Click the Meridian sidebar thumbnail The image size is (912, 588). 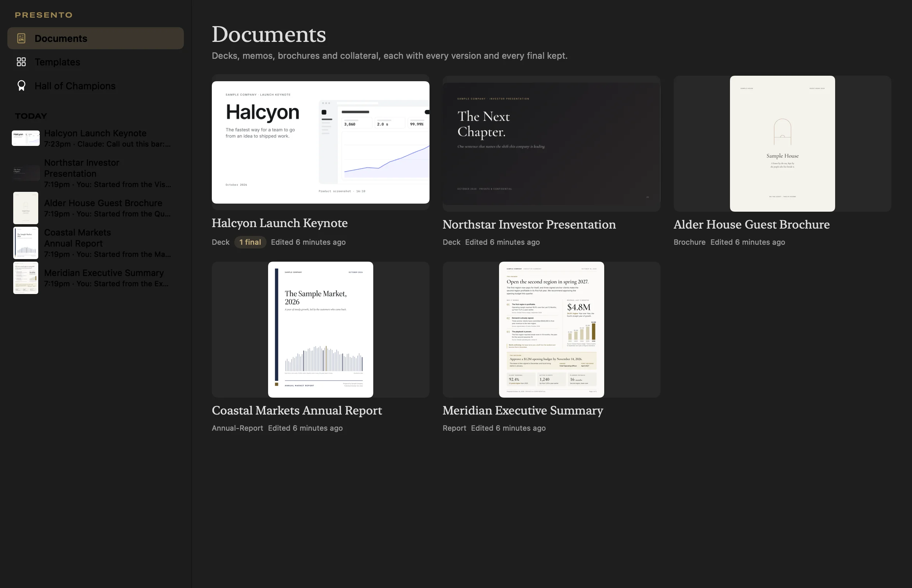(x=26, y=278)
